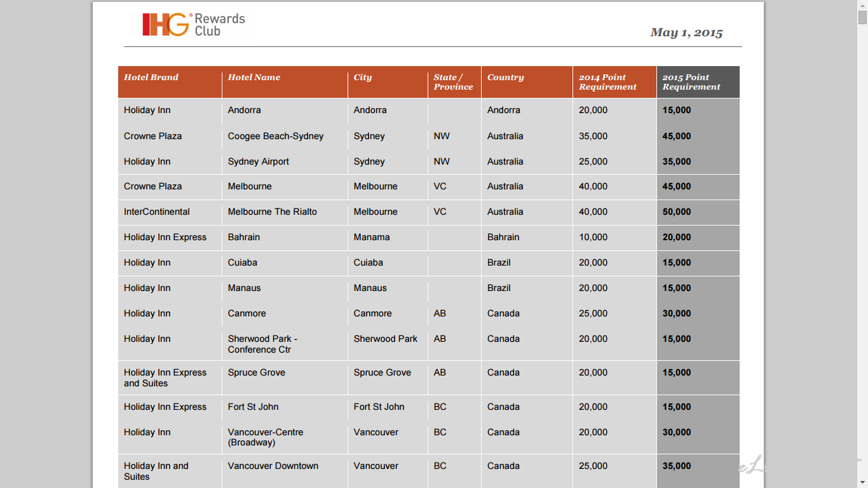Click 2015 value 15,000 for Andorra
Viewport: 868px width, 488px height.
(x=677, y=110)
